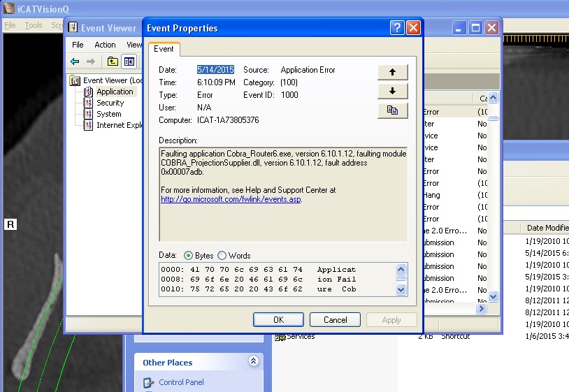Open the Event Viewer Action menu
The height and width of the screenshot is (392, 569).
(105, 45)
